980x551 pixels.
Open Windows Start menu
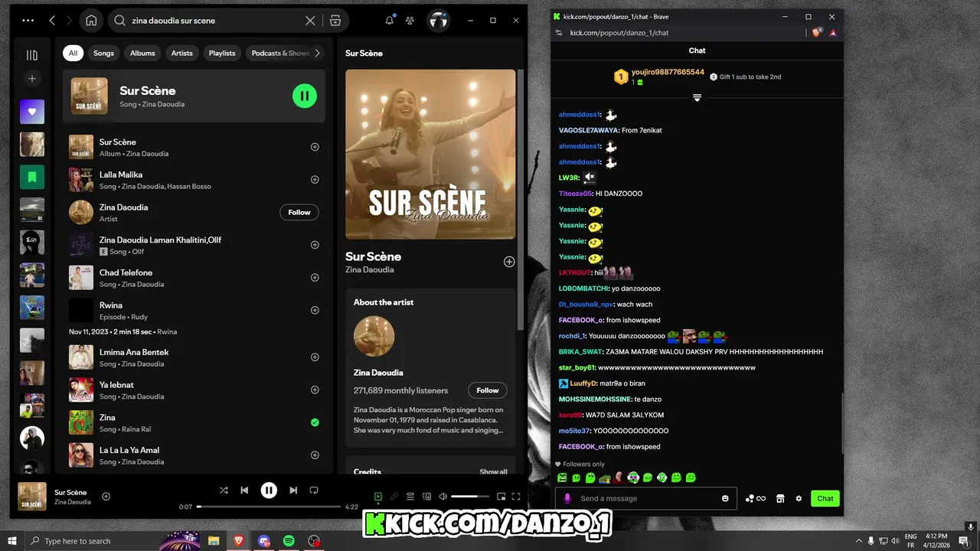11,541
